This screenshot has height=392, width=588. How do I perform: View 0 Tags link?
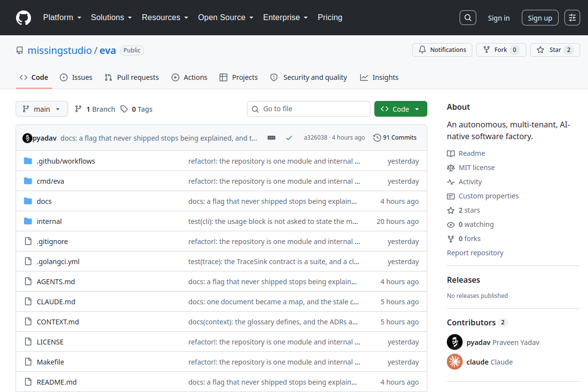pos(137,109)
